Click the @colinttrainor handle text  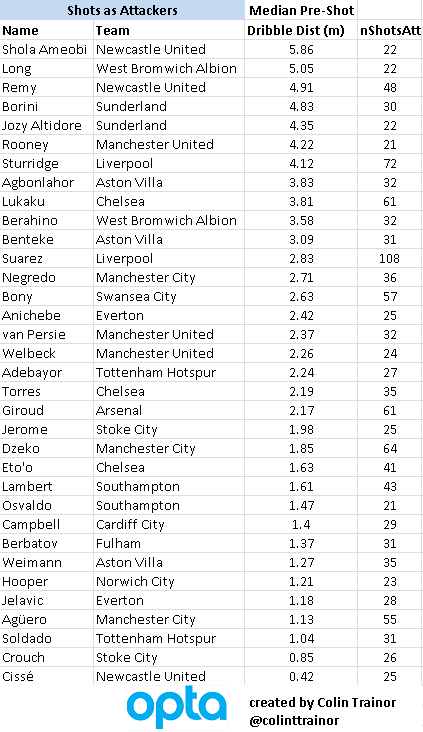pos(294,720)
